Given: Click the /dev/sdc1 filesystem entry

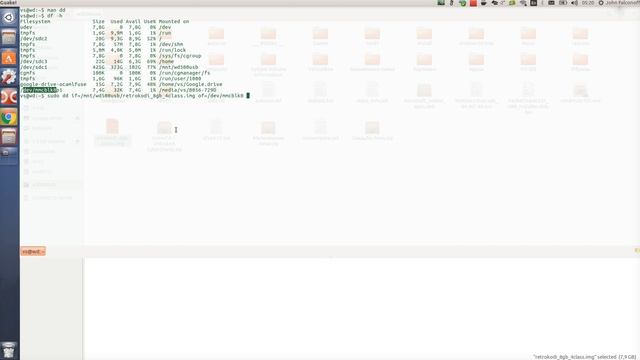Looking at the screenshot, I should (34, 67).
